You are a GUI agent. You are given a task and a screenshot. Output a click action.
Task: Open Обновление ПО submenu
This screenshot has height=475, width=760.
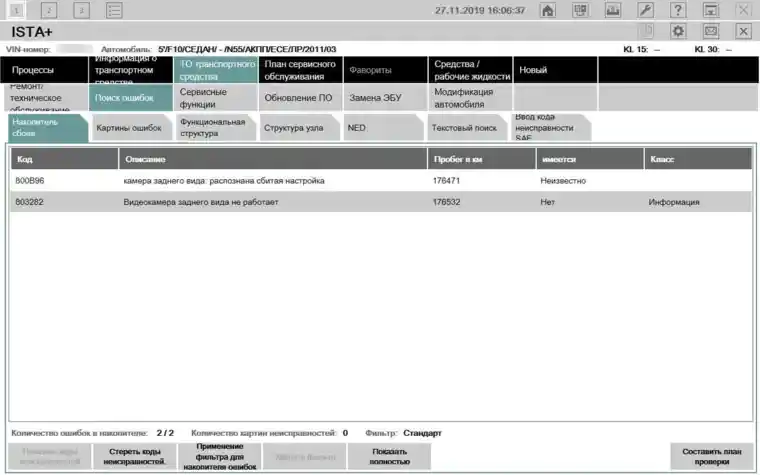300,97
